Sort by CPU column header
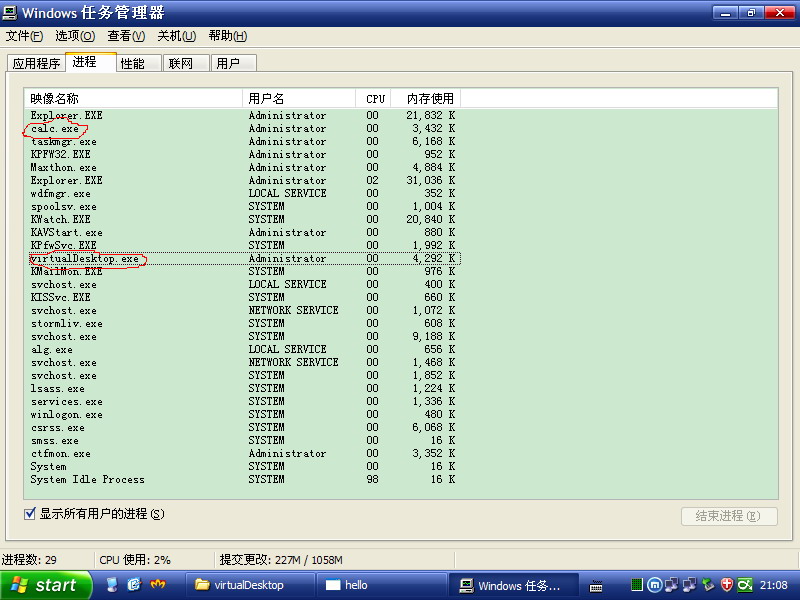 tap(373, 98)
